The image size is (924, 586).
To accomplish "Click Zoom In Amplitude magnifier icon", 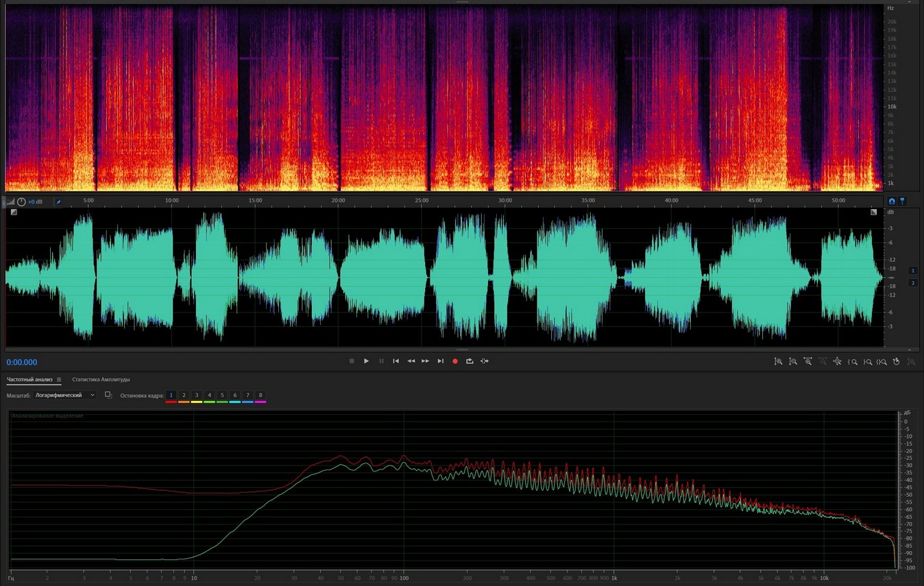I will 778,361.
